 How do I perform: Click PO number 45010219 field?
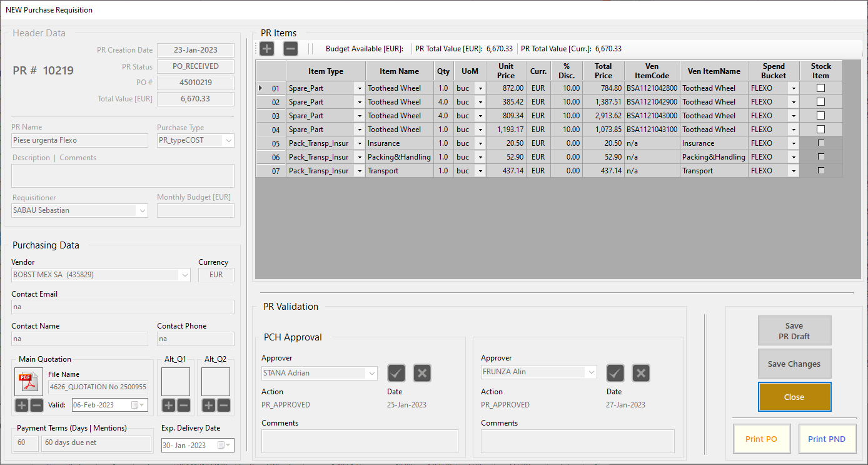(x=196, y=83)
